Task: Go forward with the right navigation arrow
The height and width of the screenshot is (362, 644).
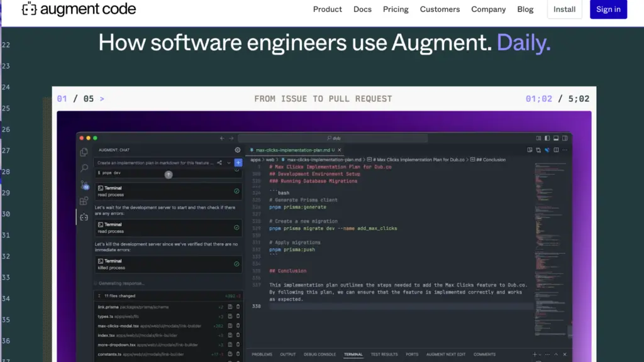Action: click(231, 138)
